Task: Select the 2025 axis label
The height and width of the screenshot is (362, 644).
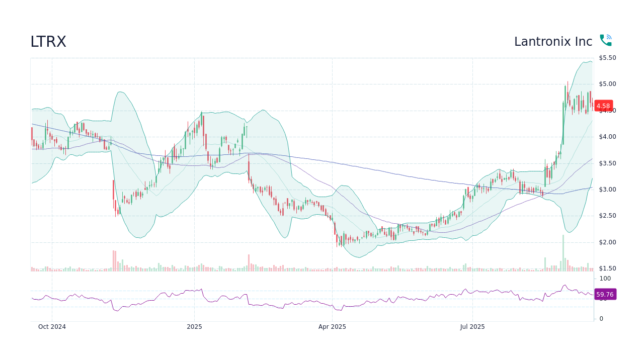Action: coord(194,327)
